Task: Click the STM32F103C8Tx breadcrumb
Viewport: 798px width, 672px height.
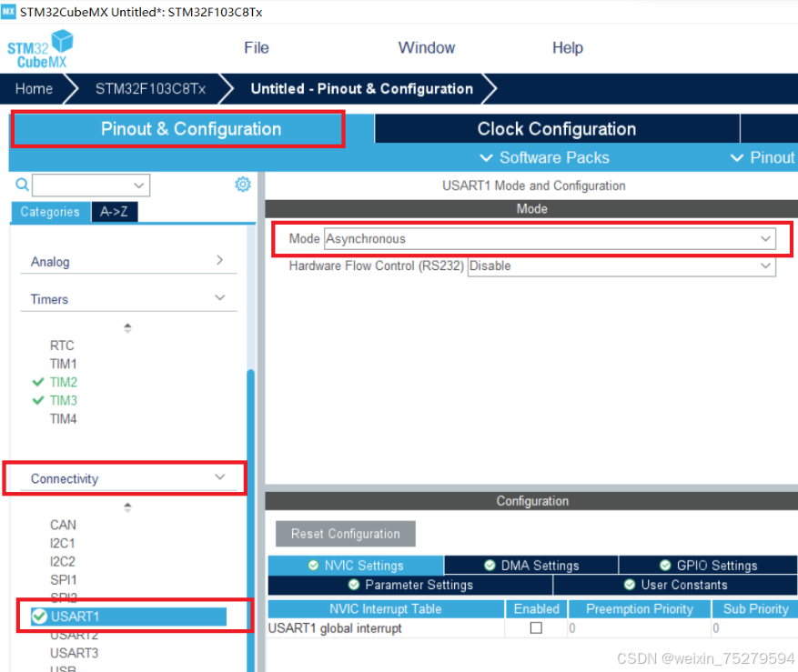Action: pyautogui.click(x=151, y=89)
